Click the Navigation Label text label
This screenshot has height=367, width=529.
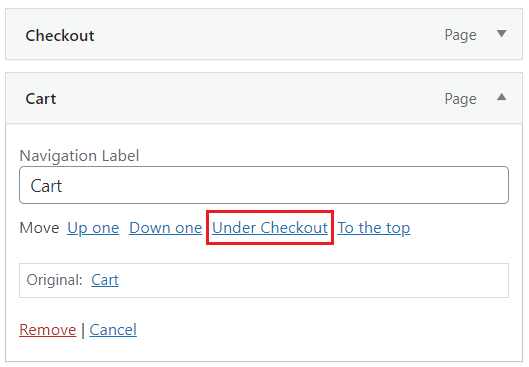79,156
